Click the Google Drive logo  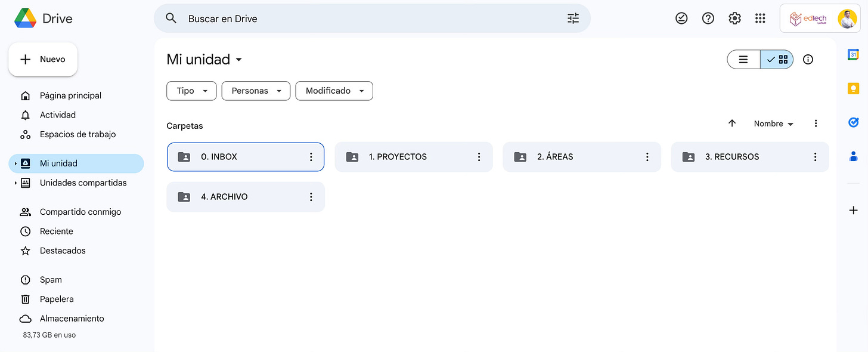(25, 18)
